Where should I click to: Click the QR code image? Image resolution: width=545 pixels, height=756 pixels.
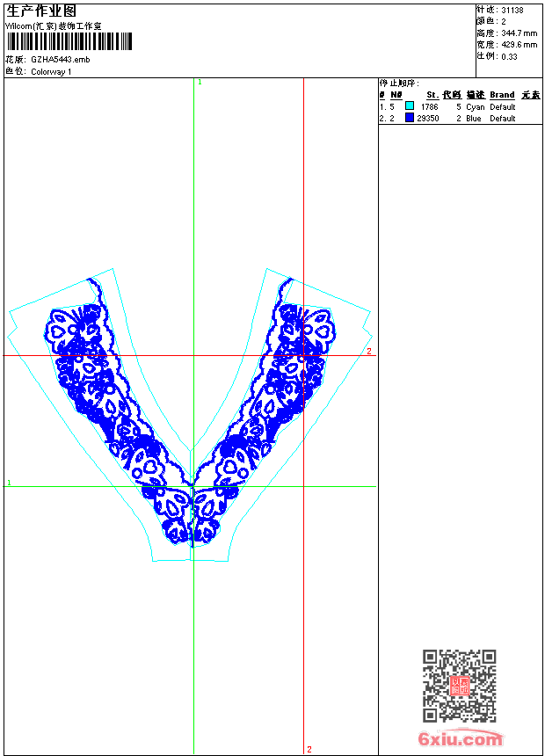(460, 686)
